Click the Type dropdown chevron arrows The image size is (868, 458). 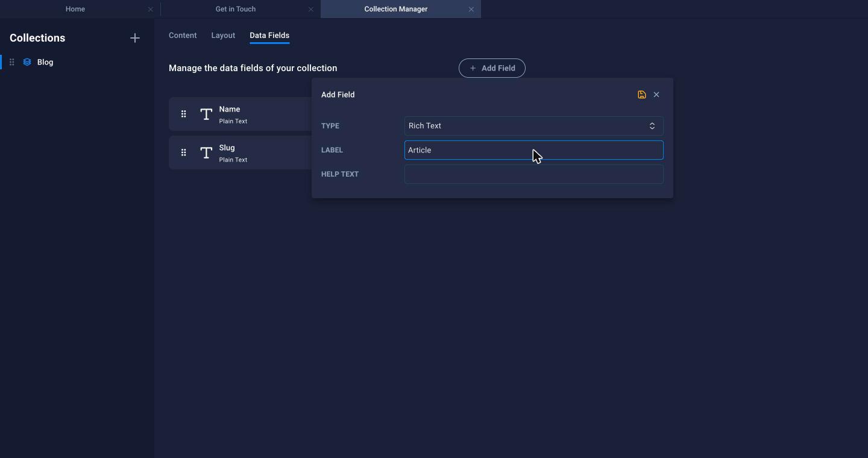coord(652,126)
